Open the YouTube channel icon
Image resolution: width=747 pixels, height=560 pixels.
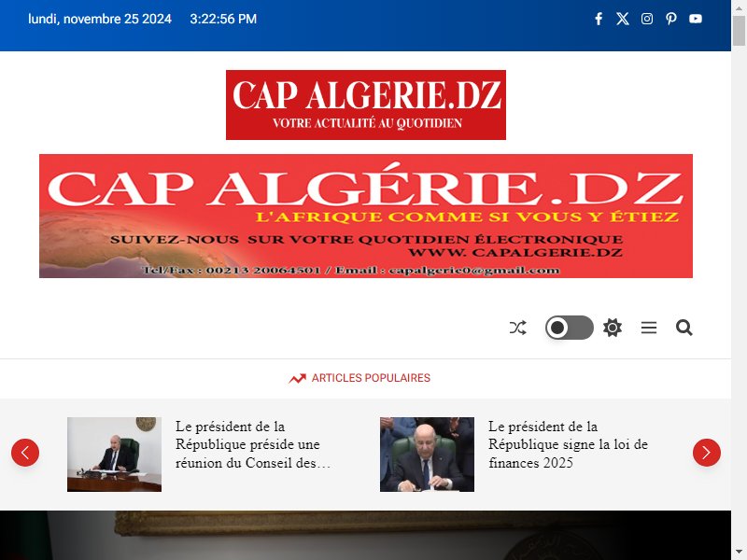[x=696, y=19]
